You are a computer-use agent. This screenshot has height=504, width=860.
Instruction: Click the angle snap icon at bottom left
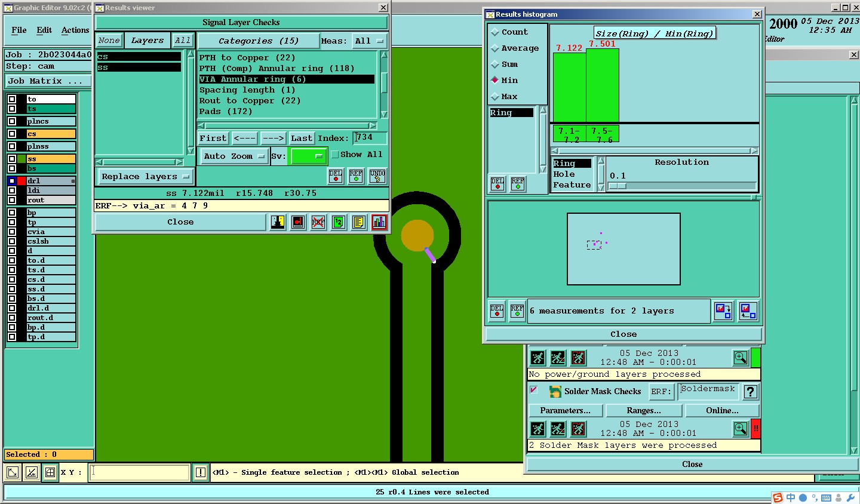tap(31, 472)
